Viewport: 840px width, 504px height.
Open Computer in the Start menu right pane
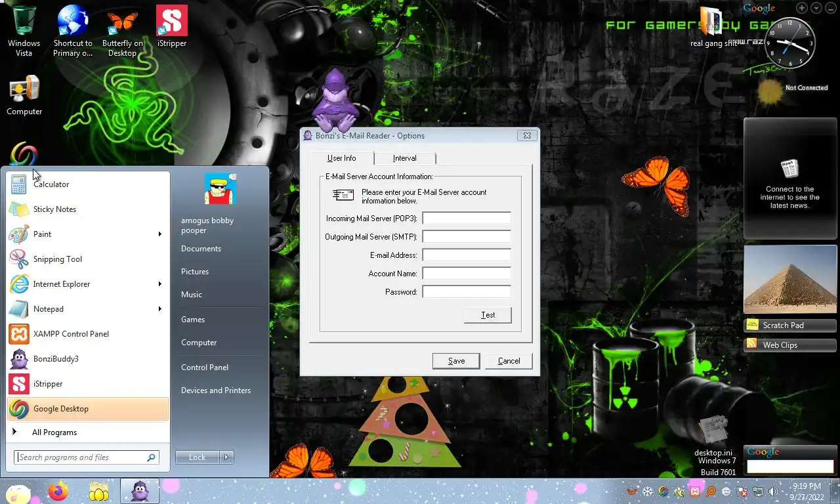199,343
